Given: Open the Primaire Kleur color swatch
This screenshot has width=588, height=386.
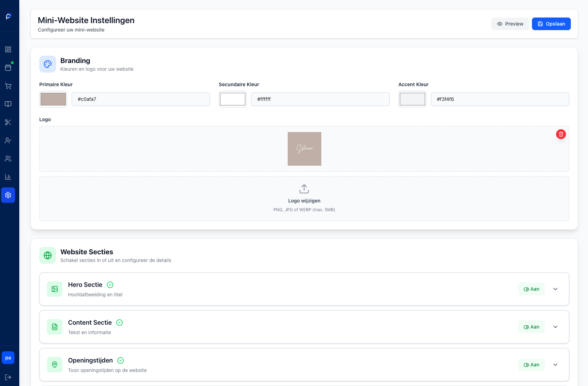Looking at the screenshot, I should coord(53,99).
